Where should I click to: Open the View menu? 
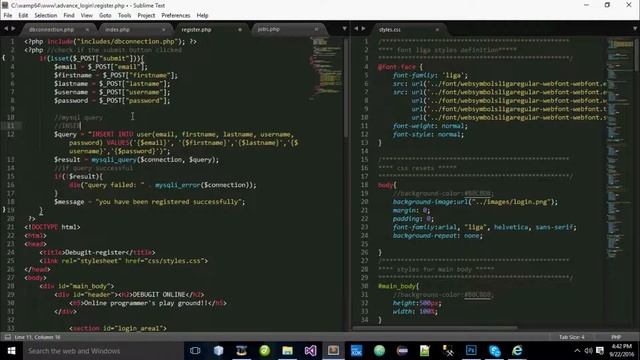[87, 16]
